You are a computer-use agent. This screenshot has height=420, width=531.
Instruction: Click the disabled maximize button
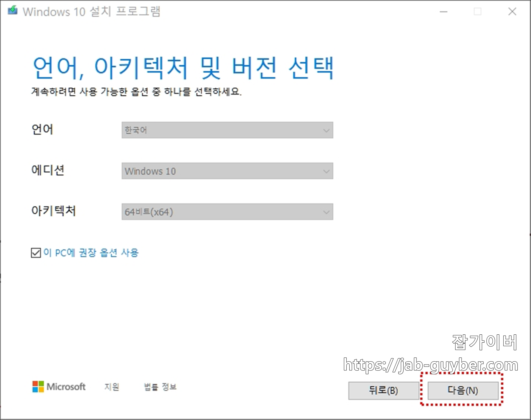coord(478,12)
